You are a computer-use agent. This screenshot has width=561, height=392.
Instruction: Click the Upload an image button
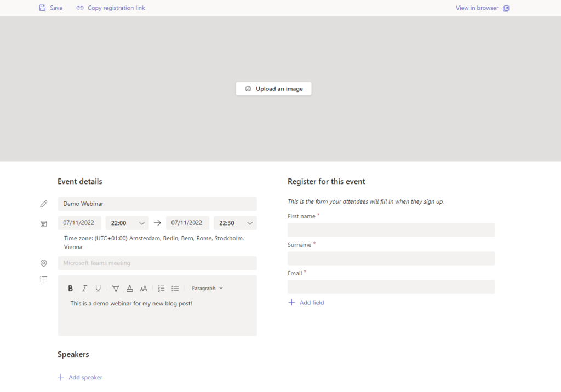click(x=273, y=89)
